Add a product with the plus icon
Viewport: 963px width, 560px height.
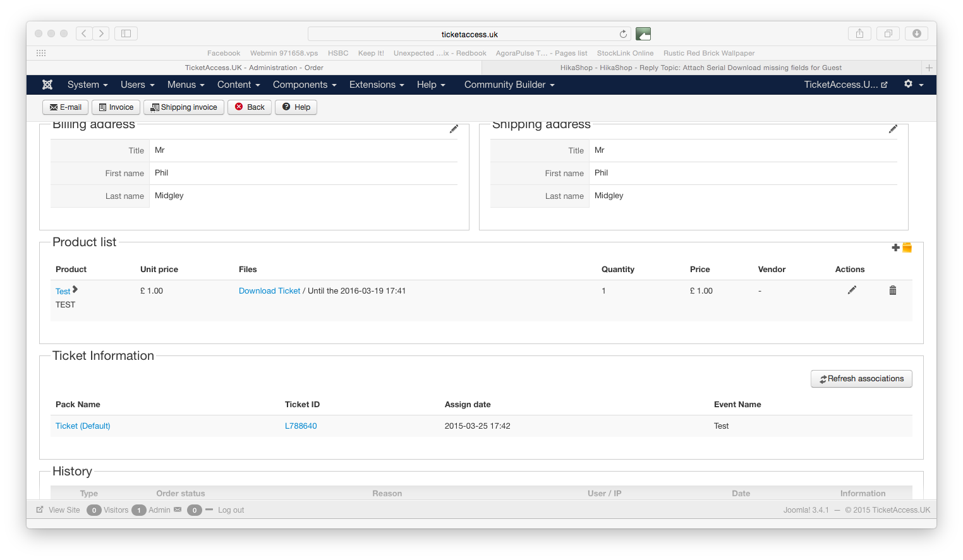895,247
